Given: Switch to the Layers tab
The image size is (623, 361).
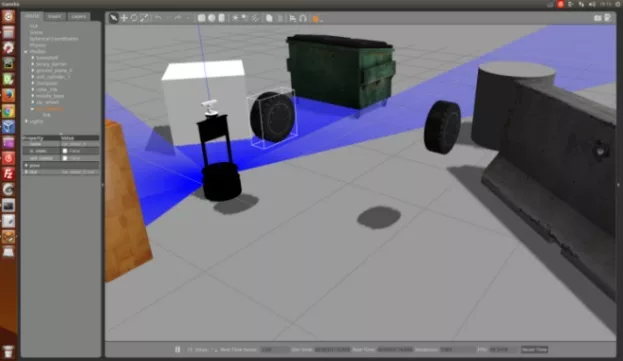Looking at the screenshot, I should (x=79, y=17).
